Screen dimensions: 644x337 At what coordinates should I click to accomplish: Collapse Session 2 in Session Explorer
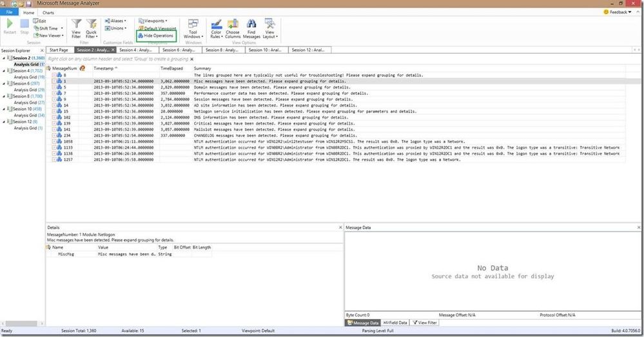click(4, 59)
